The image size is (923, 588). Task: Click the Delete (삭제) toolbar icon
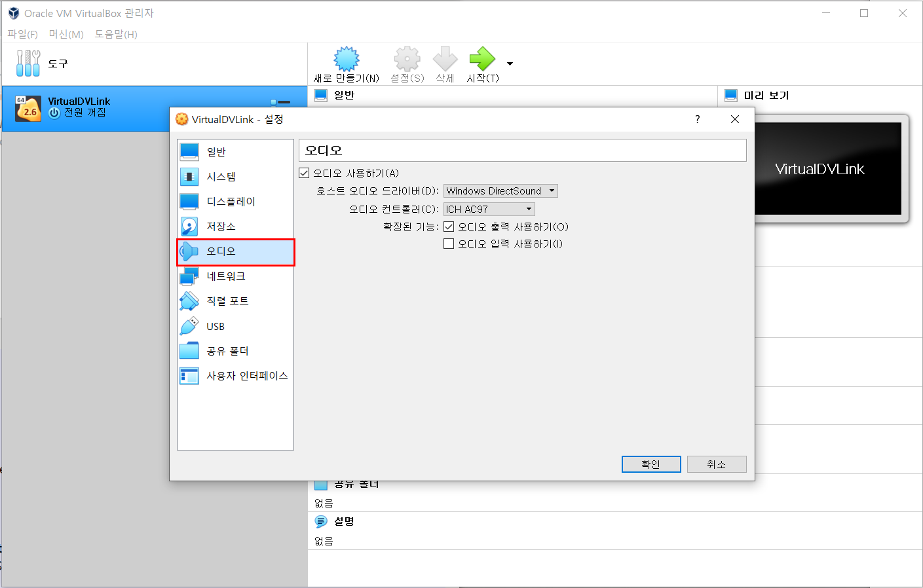tap(445, 59)
